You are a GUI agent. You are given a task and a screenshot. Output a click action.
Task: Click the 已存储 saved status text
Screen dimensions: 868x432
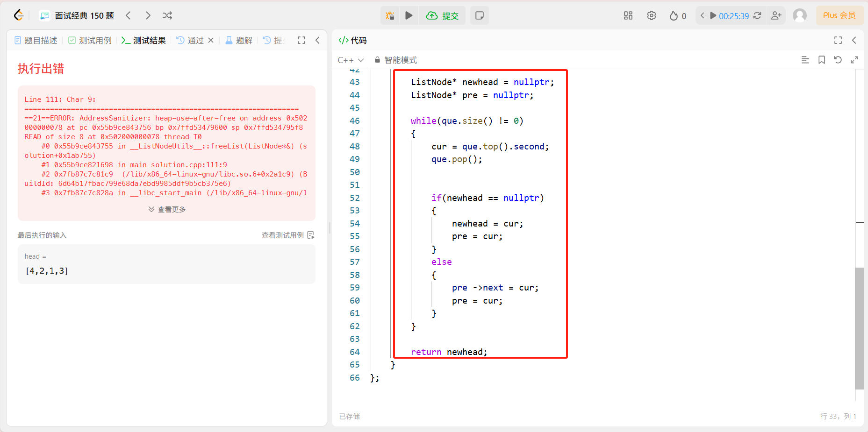click(x=350, y=416)
